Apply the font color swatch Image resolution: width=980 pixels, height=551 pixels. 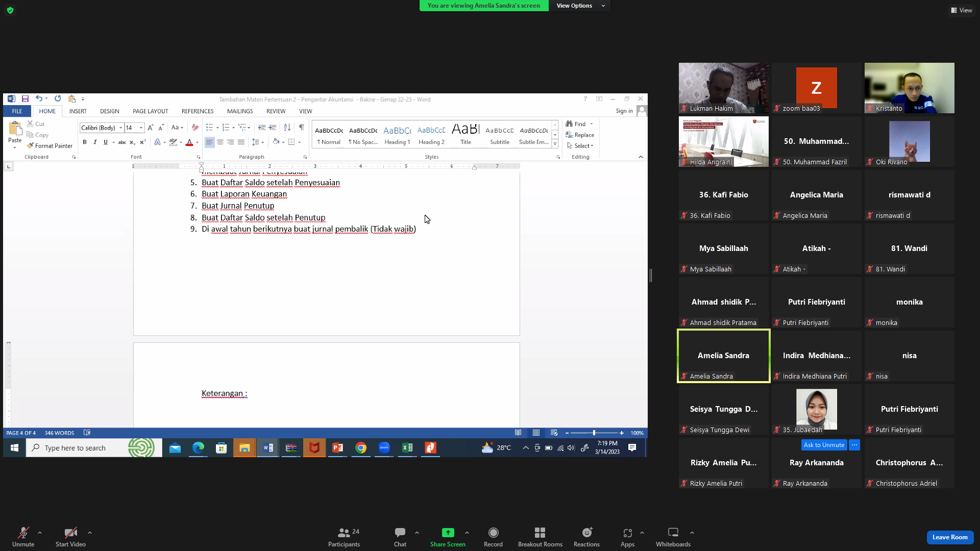[x=189, y=142]
